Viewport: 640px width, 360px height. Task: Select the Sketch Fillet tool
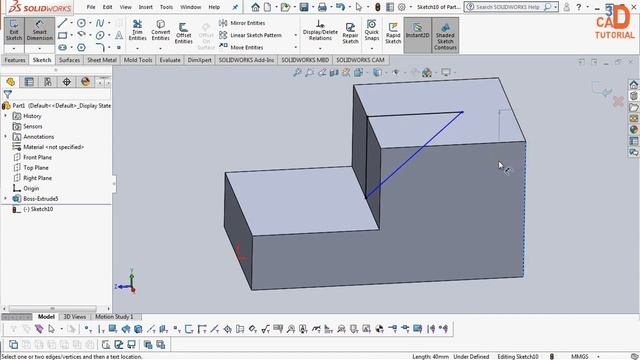pos(100,48)
